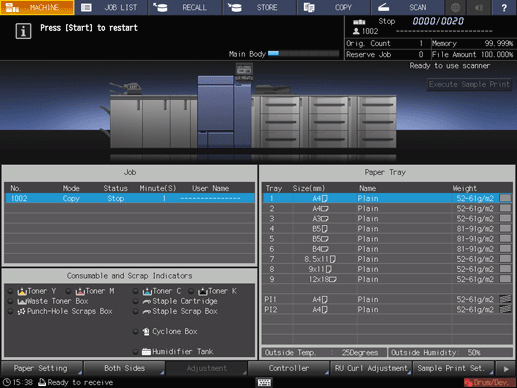This screenshot has width=517, height=388.
Task: Click the speaker volume icon
Action: point(479,7)
